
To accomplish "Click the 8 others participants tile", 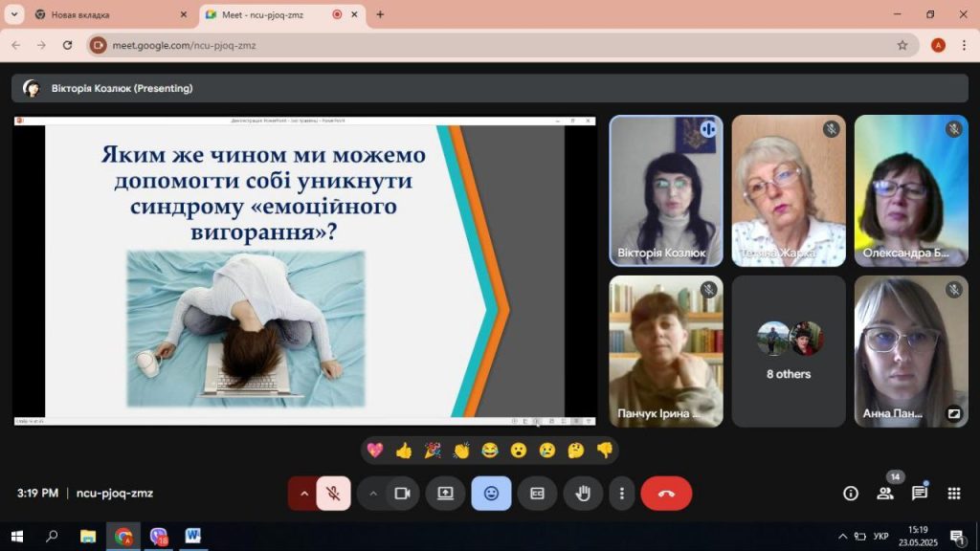I will coord(789,351).
